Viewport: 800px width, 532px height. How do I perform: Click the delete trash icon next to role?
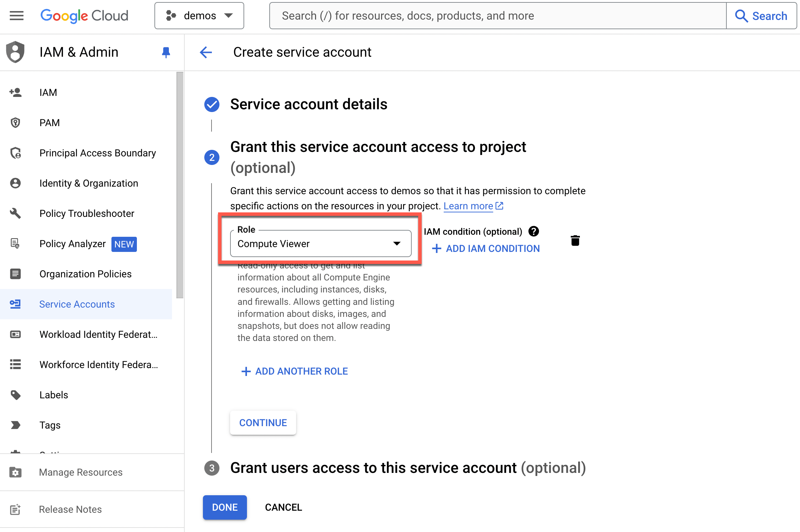tap(573, 240)
